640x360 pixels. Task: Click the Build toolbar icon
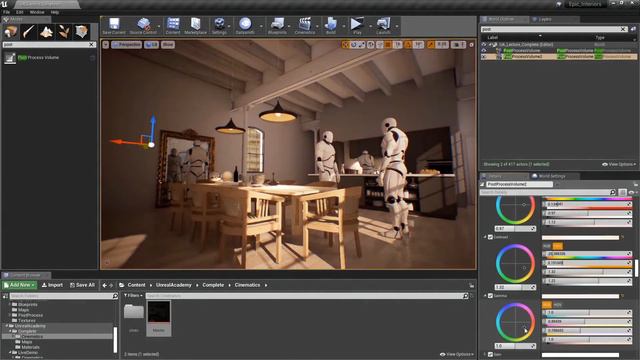[331, 26]
